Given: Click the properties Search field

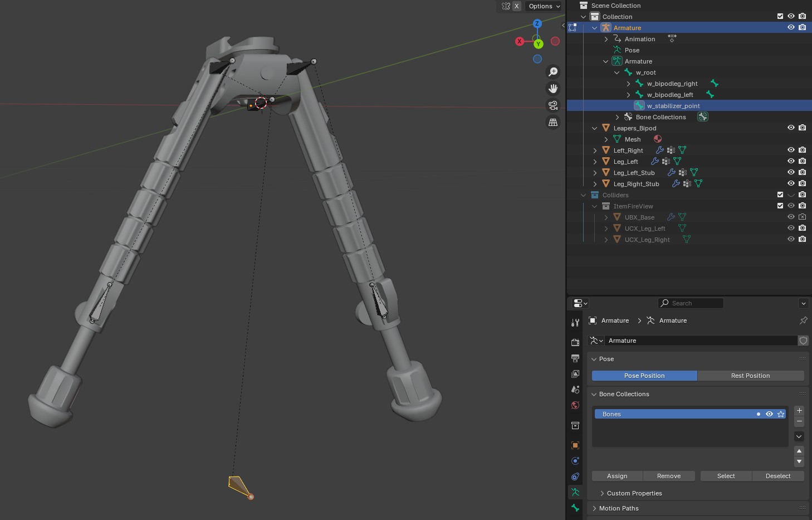Looking at the screenshot, I should pos(691,303).
